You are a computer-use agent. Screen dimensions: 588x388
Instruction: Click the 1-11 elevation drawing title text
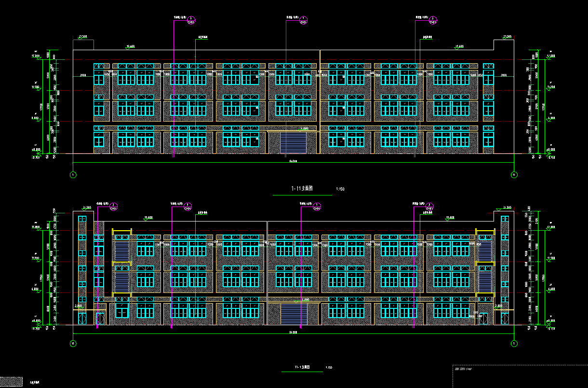(302, 189)
